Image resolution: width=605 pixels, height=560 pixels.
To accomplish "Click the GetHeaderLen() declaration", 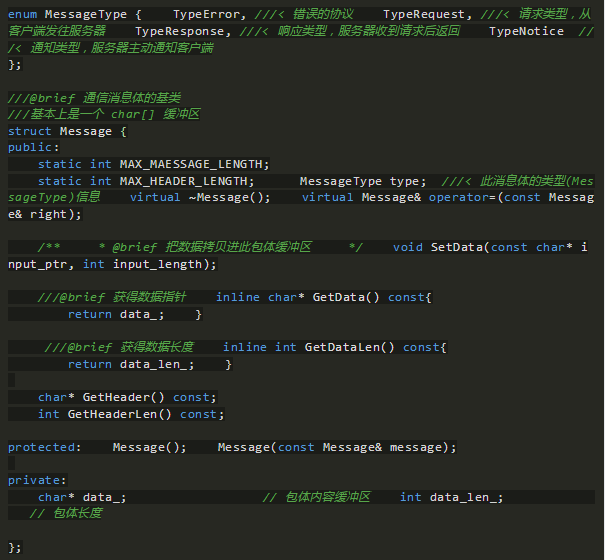I will (142, 414).
